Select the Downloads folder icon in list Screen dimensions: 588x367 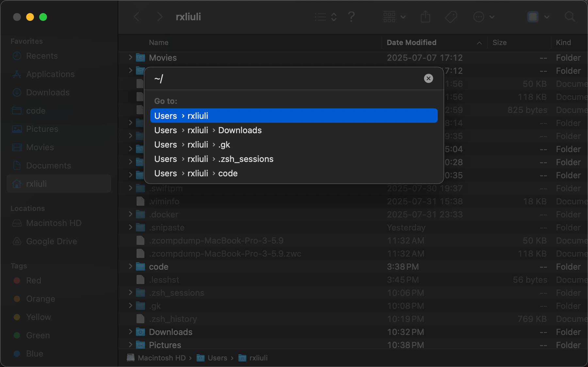[140, 332]
